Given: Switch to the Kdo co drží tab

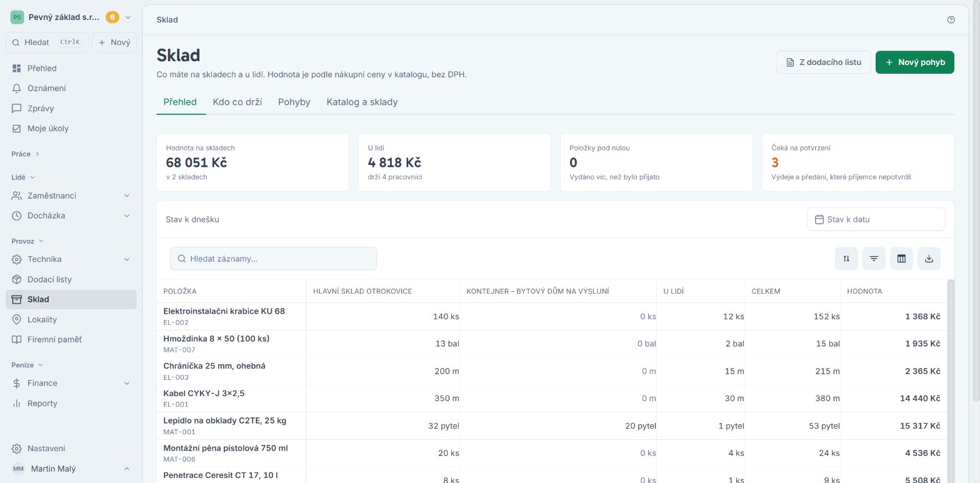Looking at the screenshot, I should pyautogui.click(x=237, y=102).
